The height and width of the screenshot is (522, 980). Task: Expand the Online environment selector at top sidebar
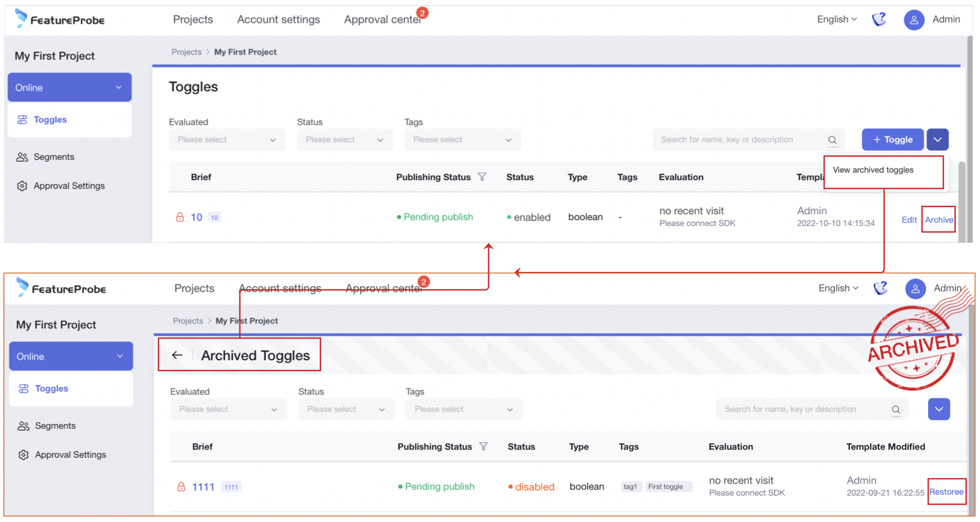click(69, 88)
